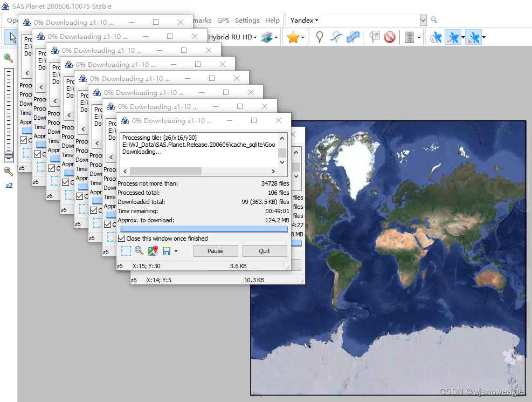Screen dimensions: 532x402
Task: Expand the star favorites dropdown arrow
Action: pyautogui.click(x=302, y=37)
